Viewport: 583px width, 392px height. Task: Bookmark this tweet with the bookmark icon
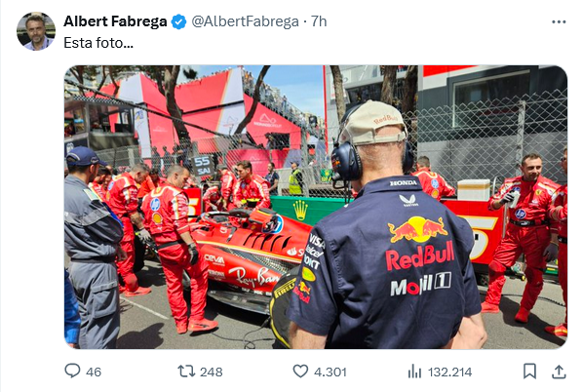(x=529, y=372)
